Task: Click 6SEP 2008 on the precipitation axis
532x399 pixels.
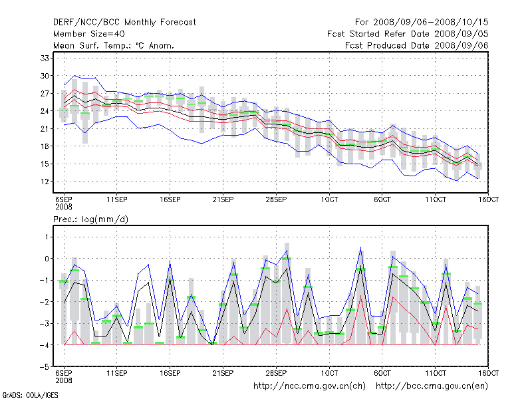Action: [x=63, y=378]
